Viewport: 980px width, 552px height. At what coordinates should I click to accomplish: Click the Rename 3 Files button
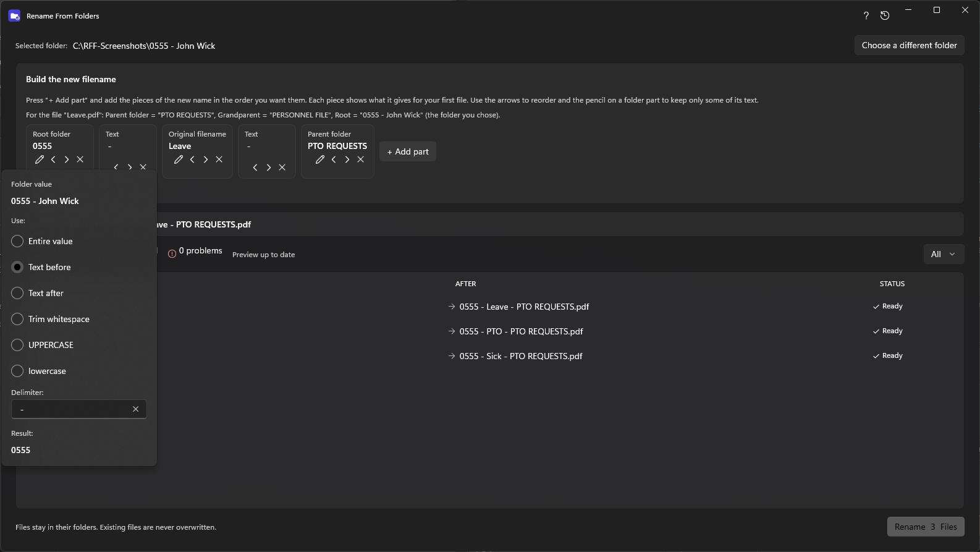pyautogui.click(x=926, y=527)
